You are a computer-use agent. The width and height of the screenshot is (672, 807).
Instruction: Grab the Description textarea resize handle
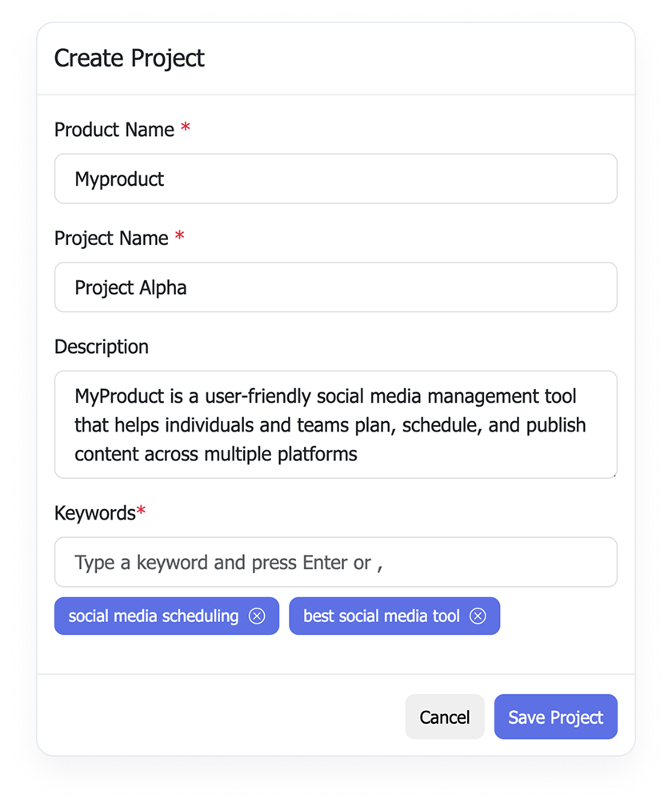tap(614, 475)
